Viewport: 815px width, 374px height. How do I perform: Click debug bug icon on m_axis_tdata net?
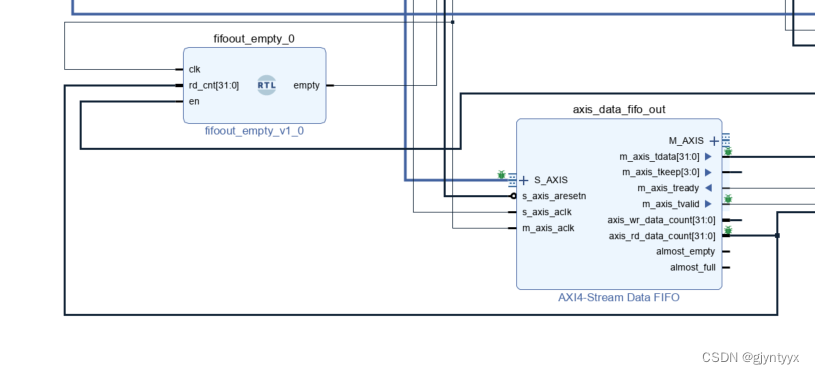point(728,151)
